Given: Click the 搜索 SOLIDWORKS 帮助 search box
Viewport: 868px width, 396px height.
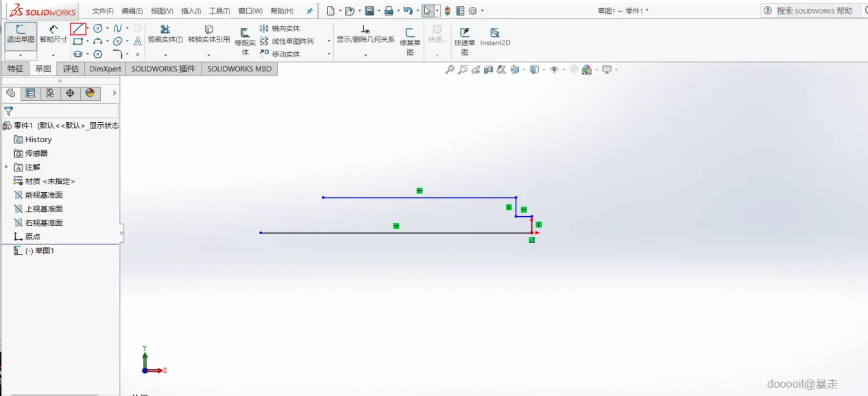Looking at the screenshot, I should (x=815, y=11).
